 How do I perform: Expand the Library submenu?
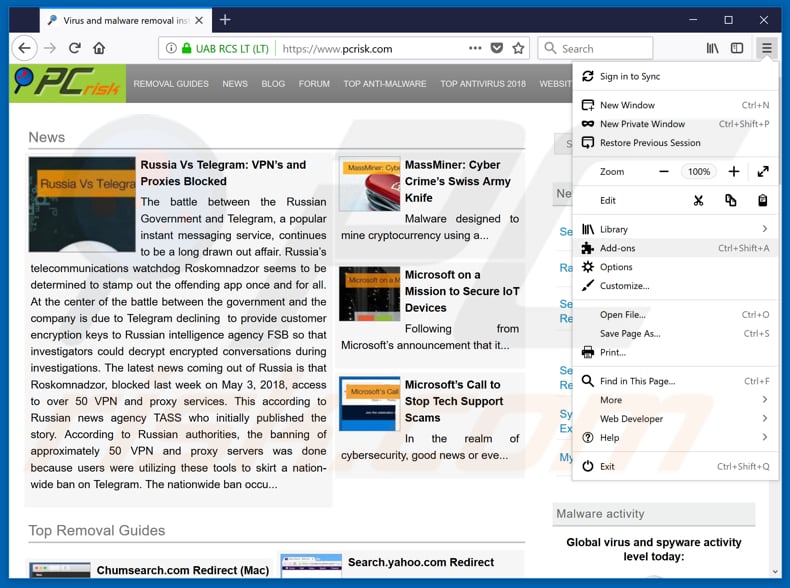675,229
